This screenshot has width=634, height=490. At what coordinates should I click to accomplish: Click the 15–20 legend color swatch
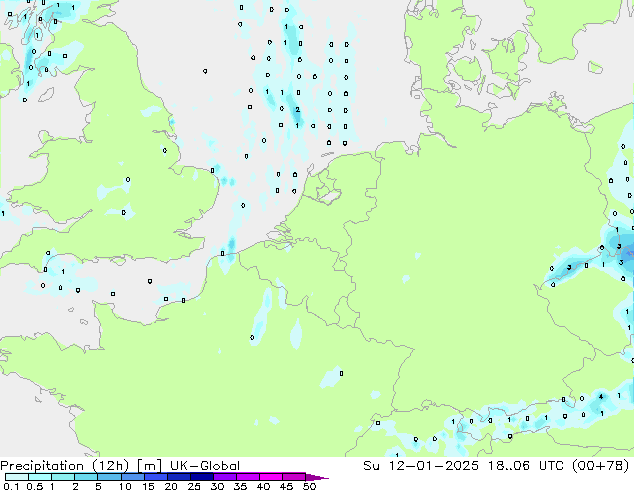tap(155, 477)
